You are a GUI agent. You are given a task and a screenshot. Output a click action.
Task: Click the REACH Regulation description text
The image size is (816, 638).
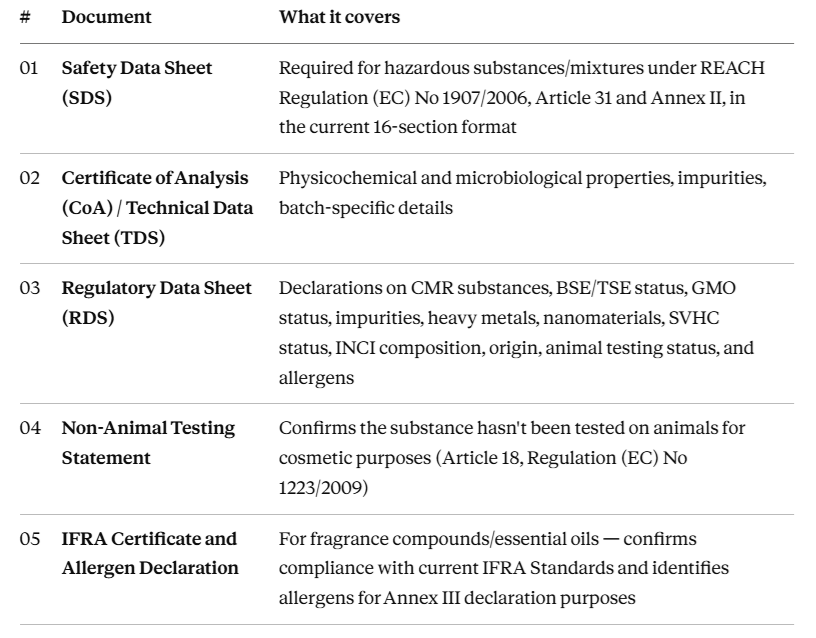pos(522,97)
